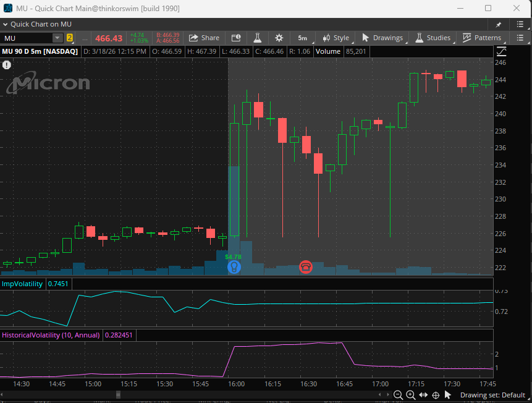Zoom out the chart

[398, 395]
